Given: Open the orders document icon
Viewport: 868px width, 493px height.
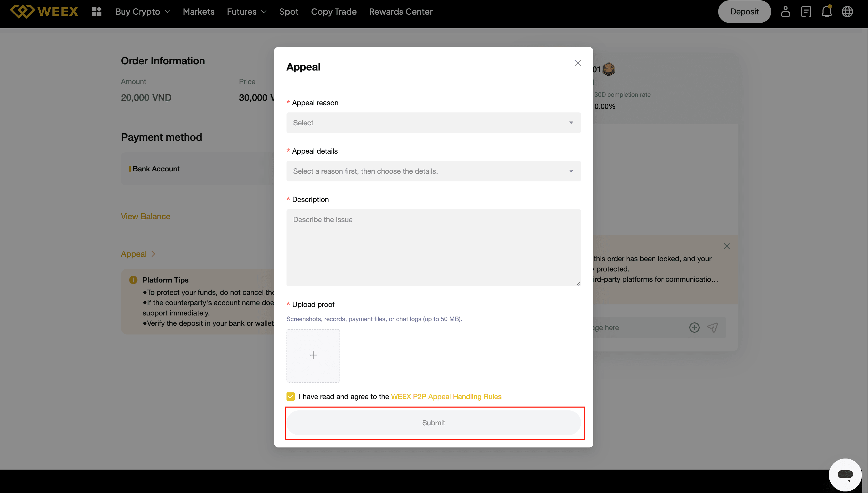Looking at the screenshot, I should 806,12.
